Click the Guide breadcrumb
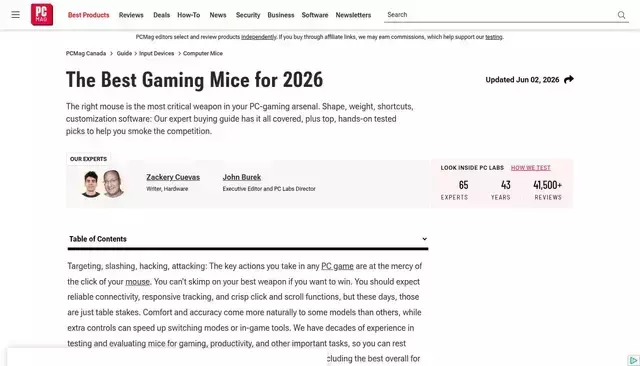The height and width of the screenshot is (366, 640). pos(124,53)
